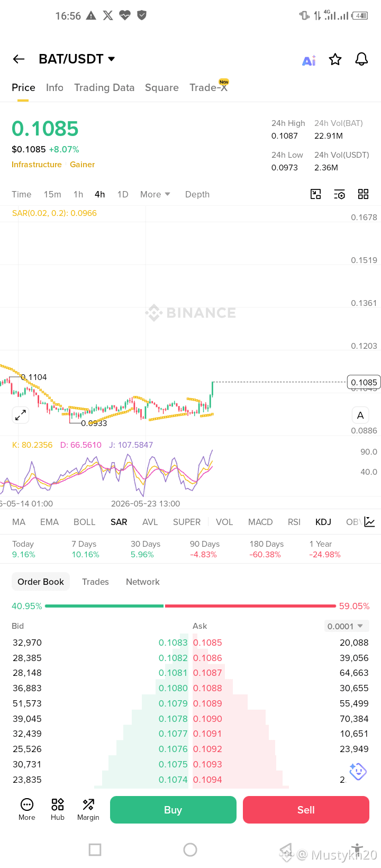Tap the back arrow icon
This screenshot has height=868, width=381.
click(19, 59)
